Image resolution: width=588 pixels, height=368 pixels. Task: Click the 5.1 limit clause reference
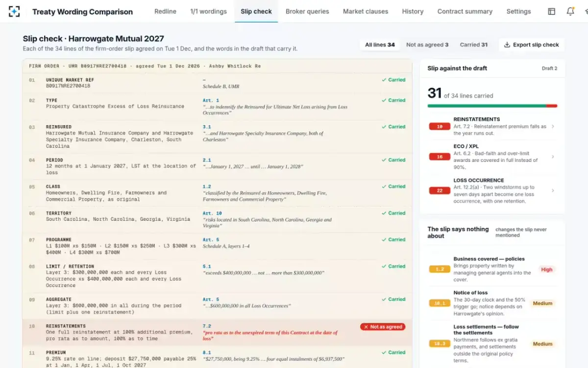click(x=207, y=266)
